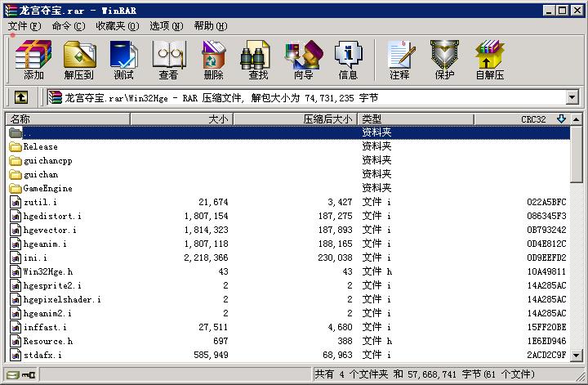Sort by the CRC32 column header
This screenshot has height=385, width=588.
532,119
